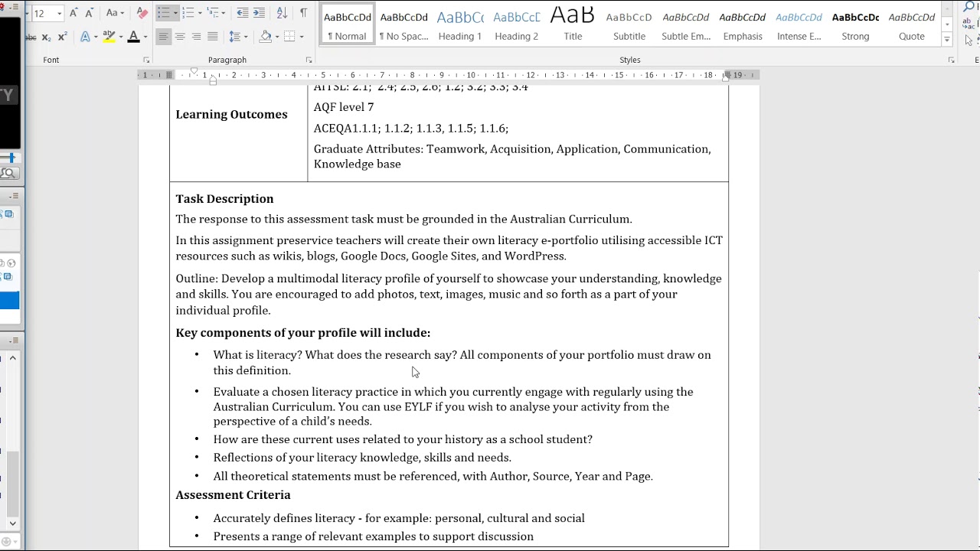The image size is (980, 551).
Task: Apply shading with the paint bucket
Action: [x=265, y=37]
